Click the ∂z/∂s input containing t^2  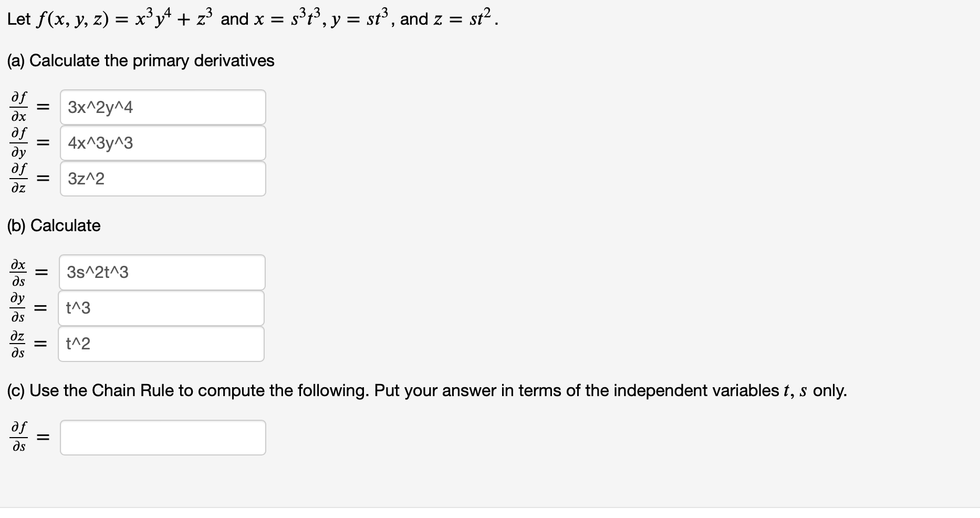point(161,344)
